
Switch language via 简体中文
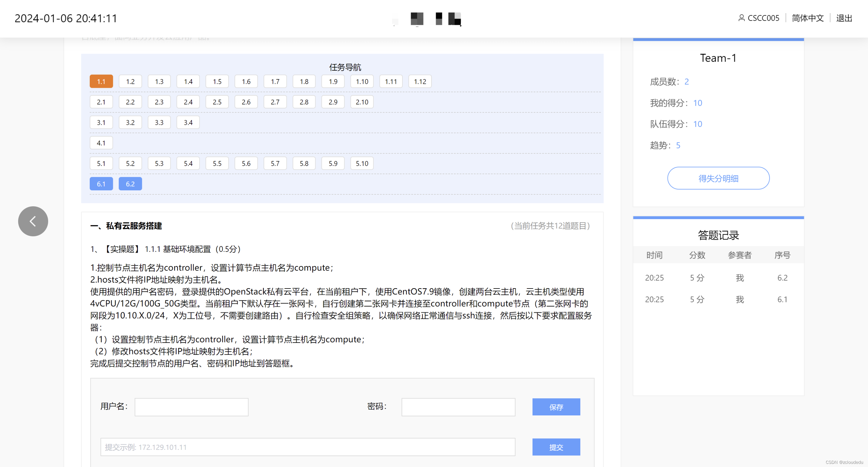(x=807, y=18)
